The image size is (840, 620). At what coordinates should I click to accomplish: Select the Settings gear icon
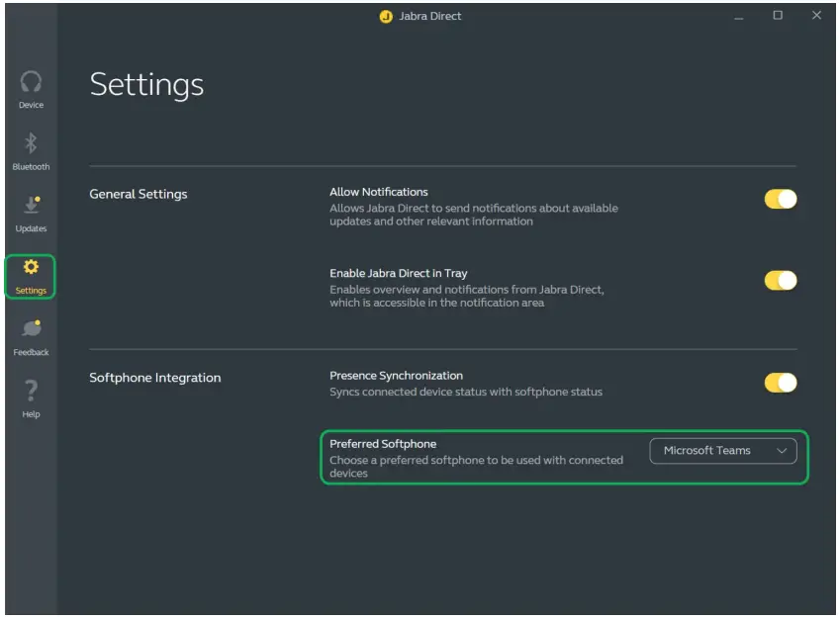[x=31, y=267]
